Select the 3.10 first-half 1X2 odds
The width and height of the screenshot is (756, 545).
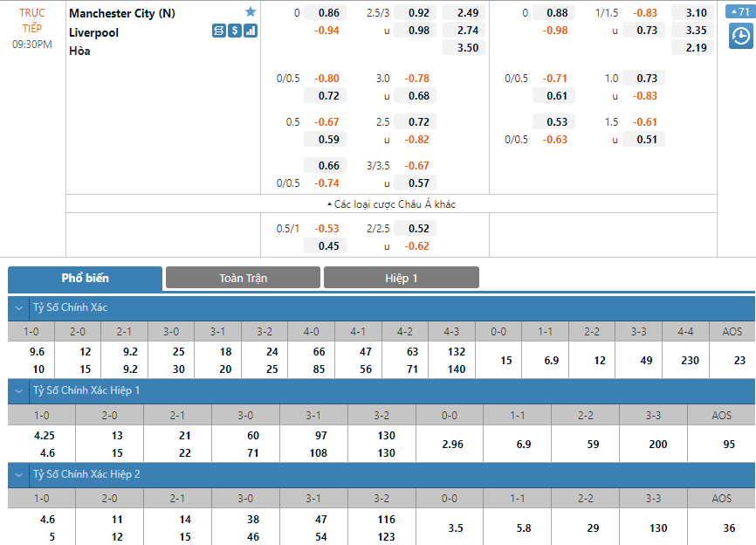[x=692, y=13]
